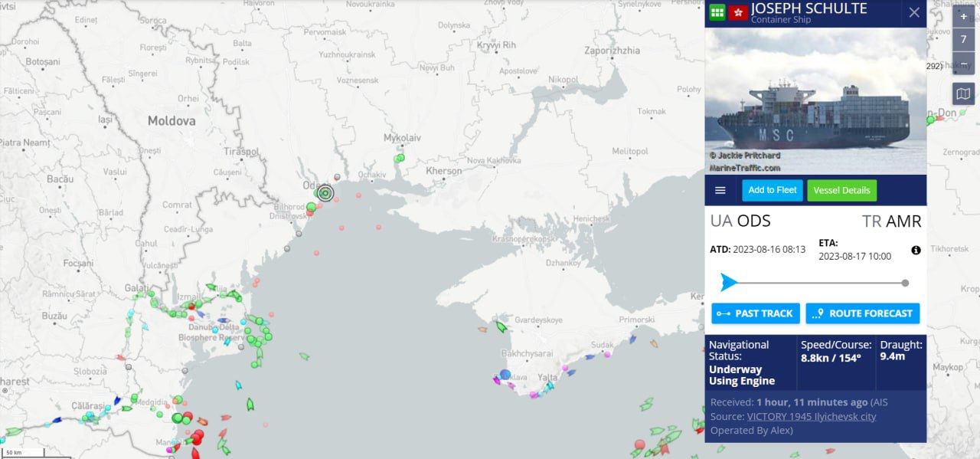Click the grey destination dot on progress bar
The image size is (980, 459).
pos(905,283)
